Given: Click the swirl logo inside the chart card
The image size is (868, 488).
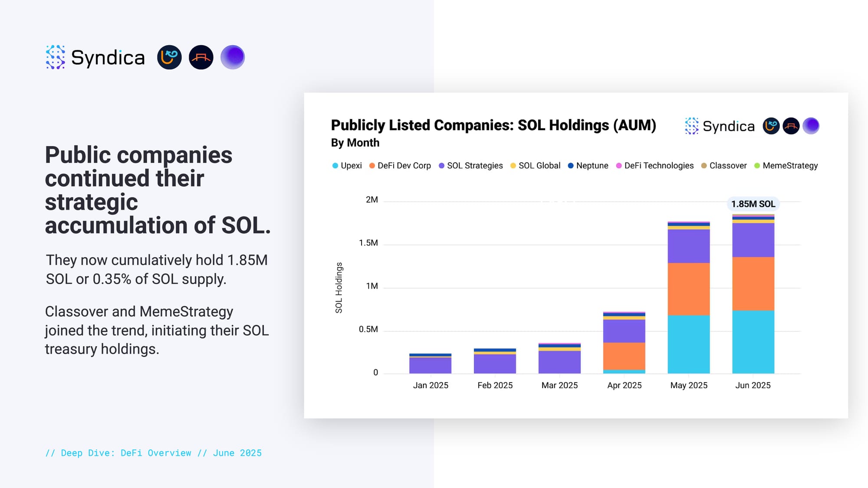Looking at the screenshot, I should point(771,126).
